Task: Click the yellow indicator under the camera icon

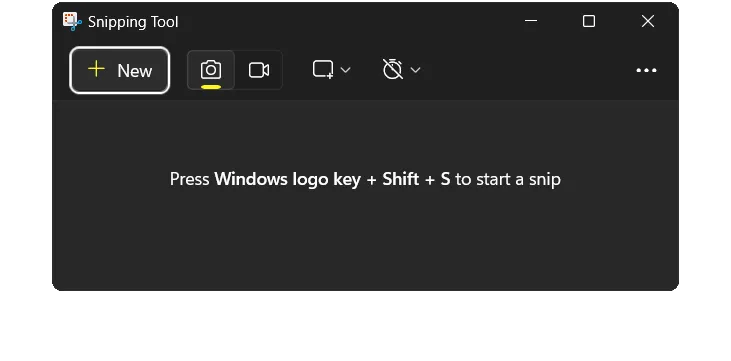Action: pyautogui.click(x=211, y=87)
